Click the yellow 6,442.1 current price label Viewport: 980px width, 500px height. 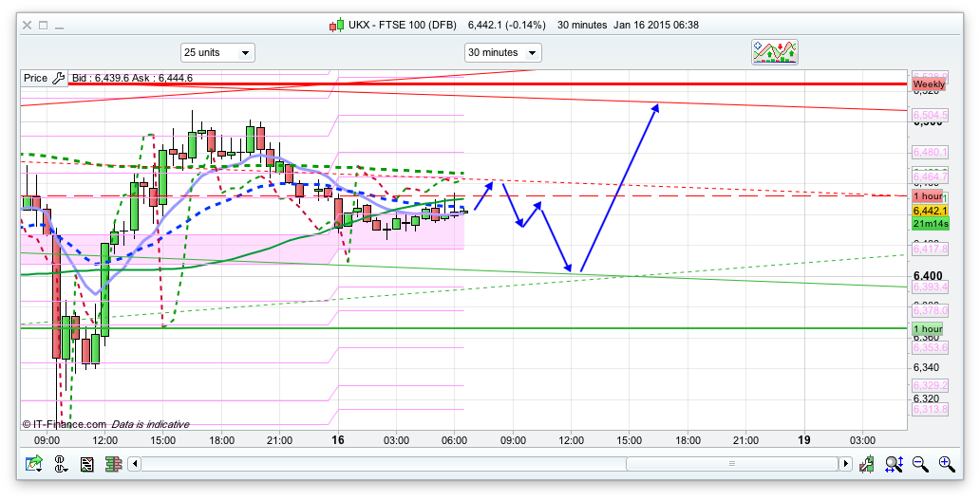[928, 210]
